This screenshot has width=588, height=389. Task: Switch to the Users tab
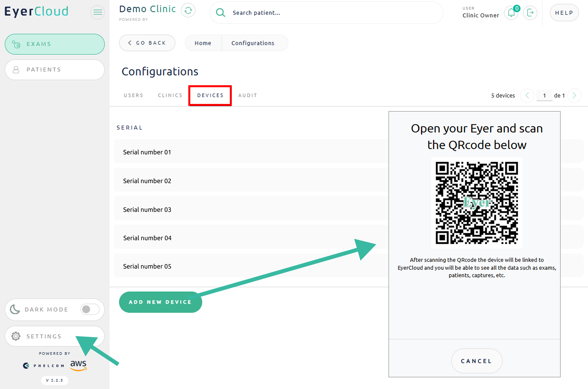click(133, 95)
